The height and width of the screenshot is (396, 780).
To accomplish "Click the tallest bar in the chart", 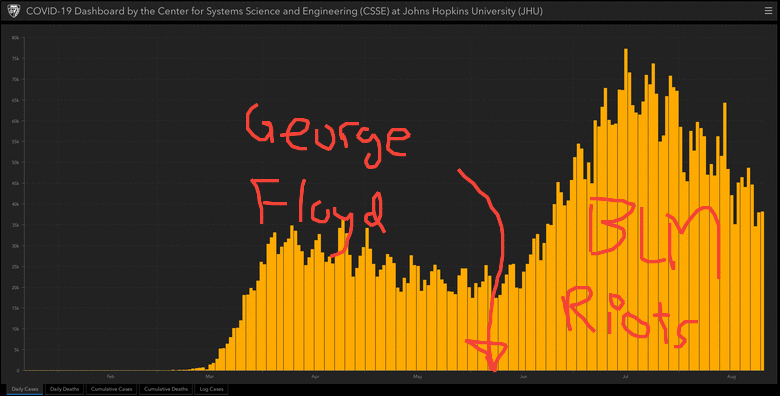I will click(626, 209).
